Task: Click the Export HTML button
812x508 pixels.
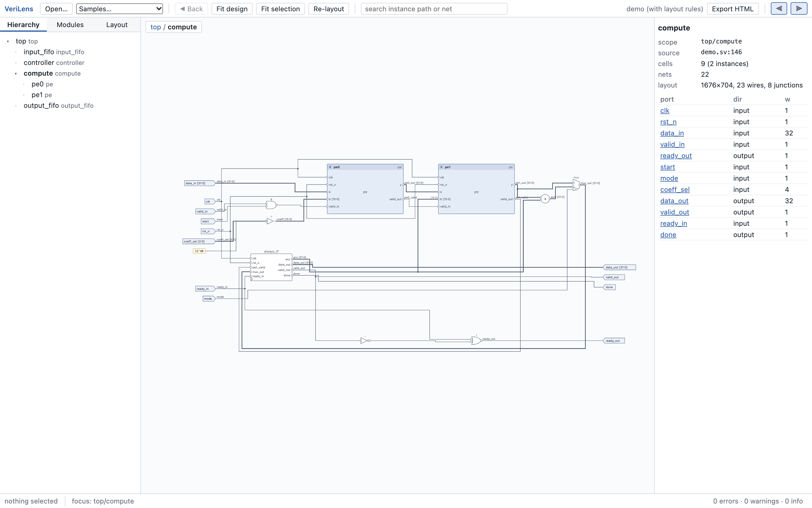Action: tap(733, 9)
